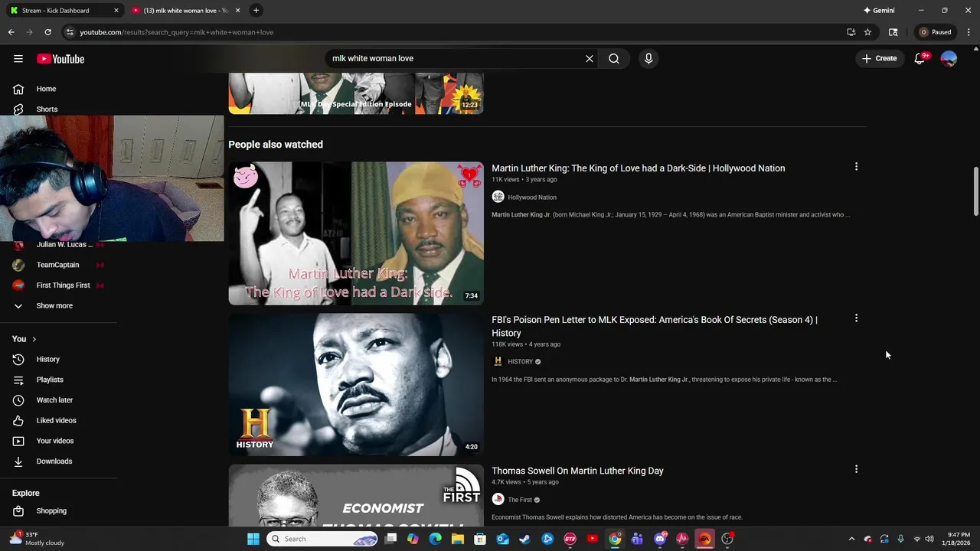Open the YouTube hamburger guide menu
This screenshot has width=980, height=551.
[x=18, y=59]
